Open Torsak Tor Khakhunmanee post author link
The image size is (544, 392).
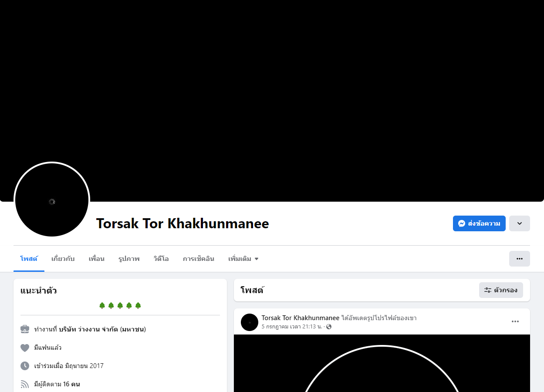pyautogui.click(x=301, y=318)
